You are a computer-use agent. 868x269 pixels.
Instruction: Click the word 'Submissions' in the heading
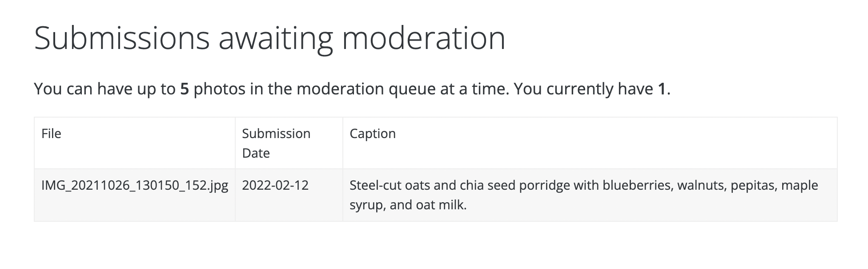(x=121, y=38)
